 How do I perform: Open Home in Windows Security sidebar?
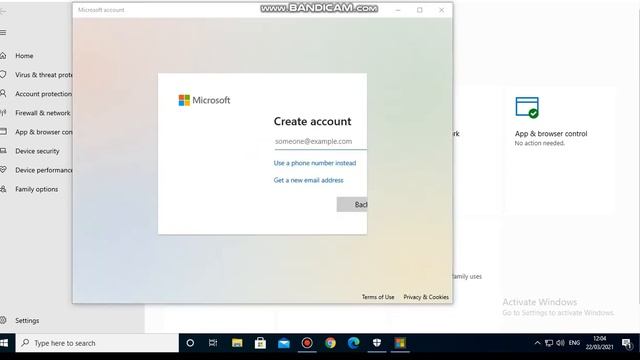click(x=24, y=56)
